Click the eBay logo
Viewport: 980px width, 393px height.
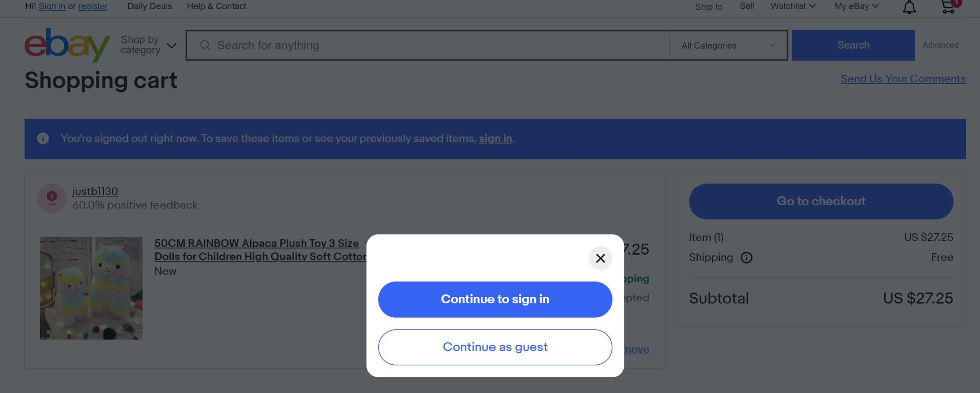click(67, 45)
